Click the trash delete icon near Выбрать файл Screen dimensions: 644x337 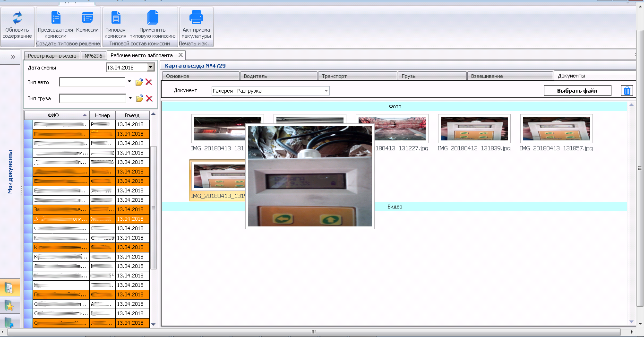coord(627,91)
